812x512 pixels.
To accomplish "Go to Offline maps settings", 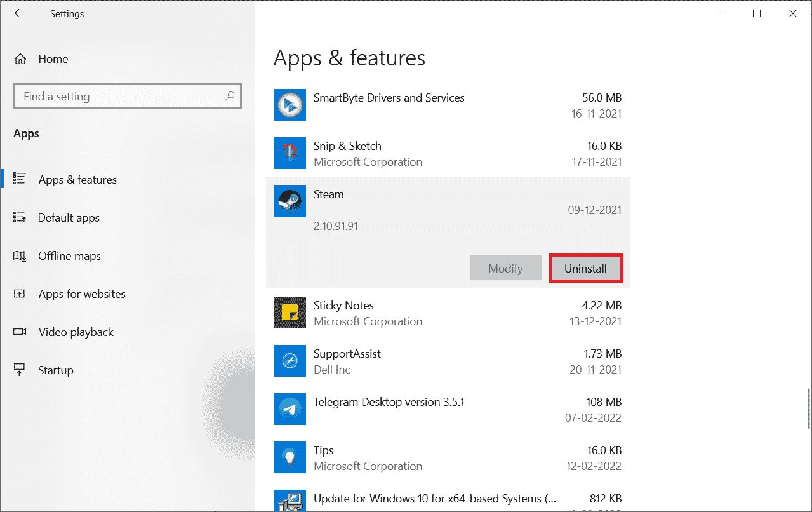I will [x=127, y=255].
